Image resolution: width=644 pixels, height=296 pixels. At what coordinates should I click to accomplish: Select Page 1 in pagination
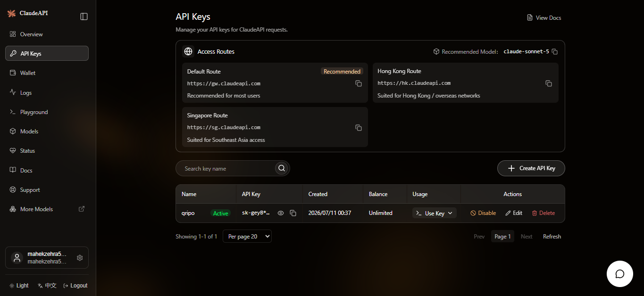click(503, 237)
